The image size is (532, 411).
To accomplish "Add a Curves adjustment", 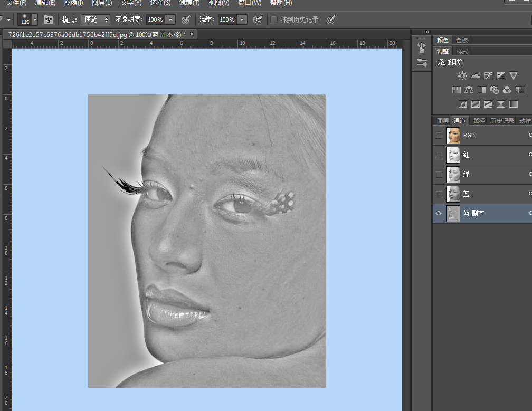I will [488, 76].
